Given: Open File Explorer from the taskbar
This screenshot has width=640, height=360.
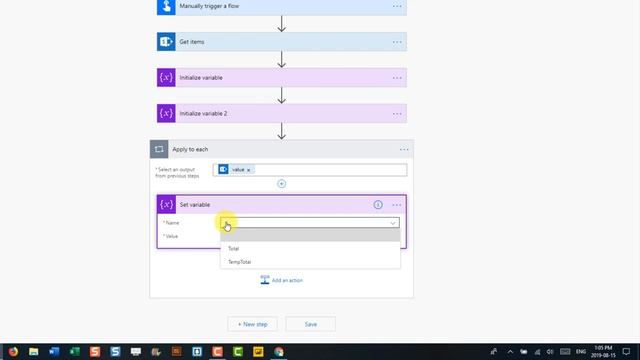Looking at the screenshot, I should (33, 351).
